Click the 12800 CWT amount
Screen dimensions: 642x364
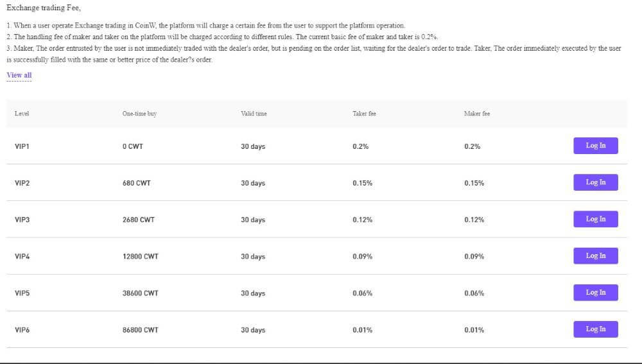[x=140, y=257]
